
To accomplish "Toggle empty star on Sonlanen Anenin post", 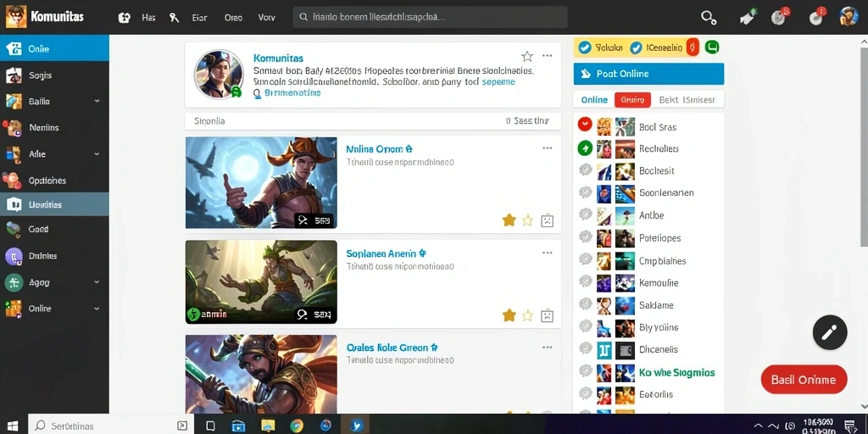I will (527, 315).
